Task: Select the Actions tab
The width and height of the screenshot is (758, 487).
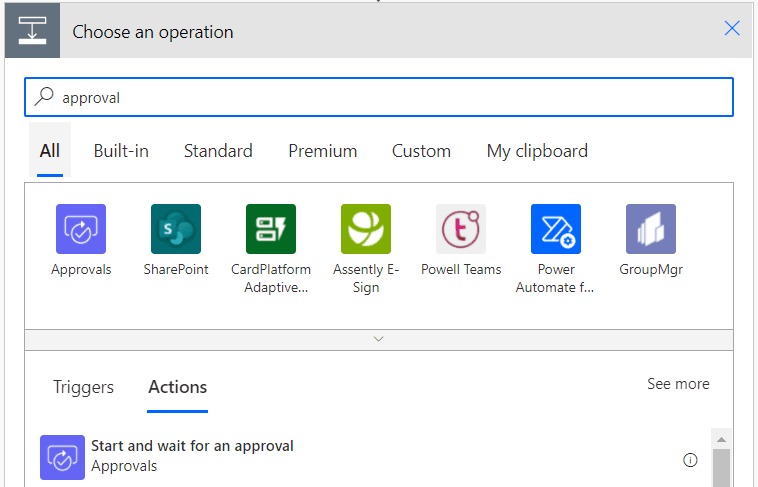Action: point(177,387)
